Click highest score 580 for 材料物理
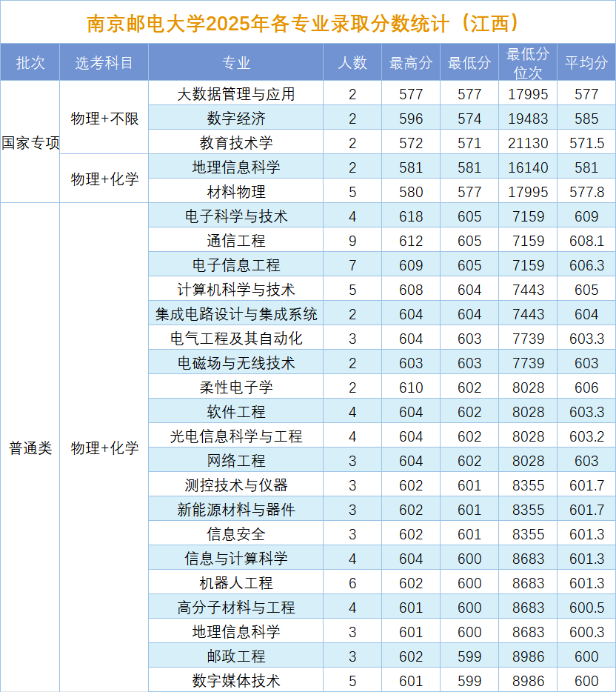Screen dimensions: 616x692 pos(411,192)
